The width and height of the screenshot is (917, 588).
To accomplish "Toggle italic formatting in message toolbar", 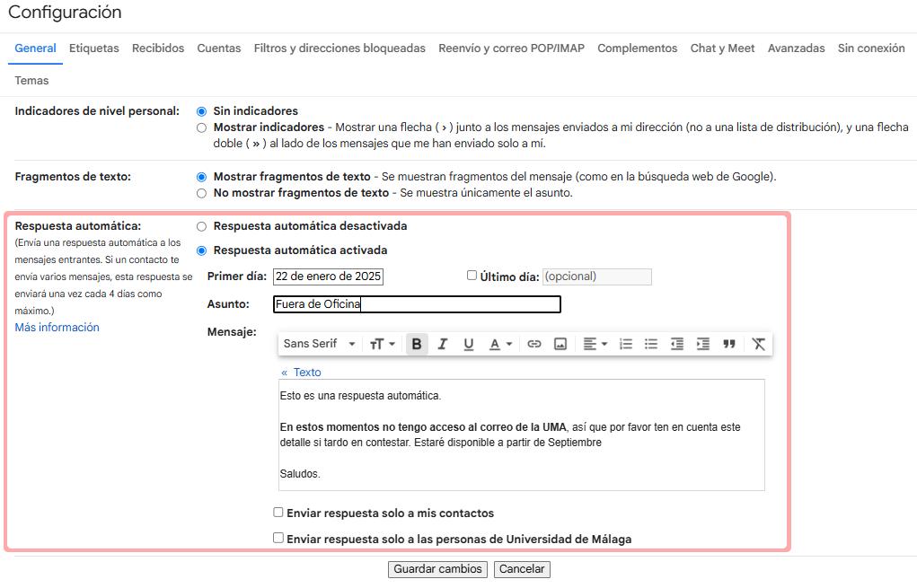I will pos(443,344).
